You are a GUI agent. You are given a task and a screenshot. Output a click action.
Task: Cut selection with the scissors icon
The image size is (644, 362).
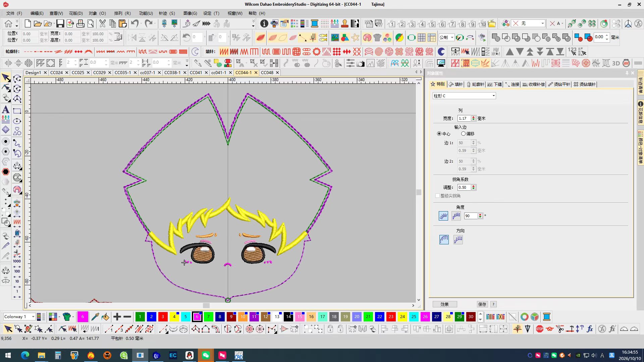(103, 23)
